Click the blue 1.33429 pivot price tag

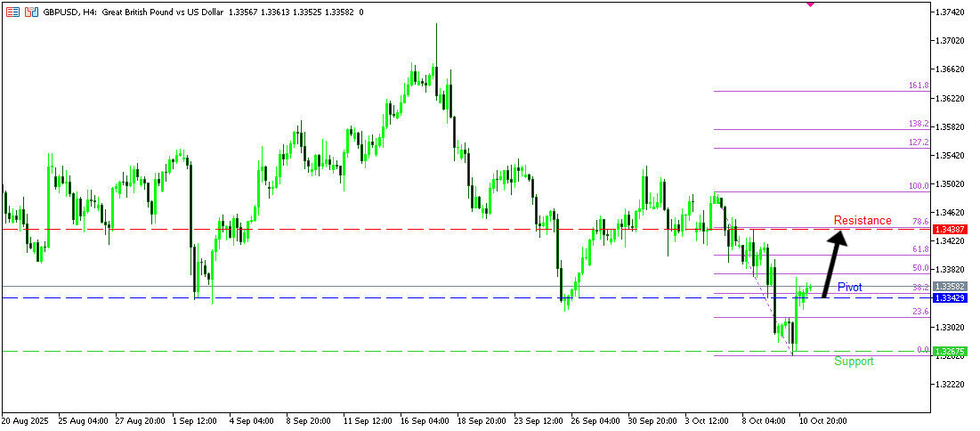point(950,297)
